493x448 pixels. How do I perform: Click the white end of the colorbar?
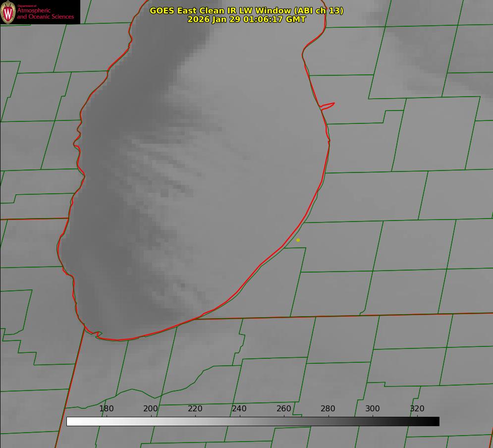click(71, 422)
